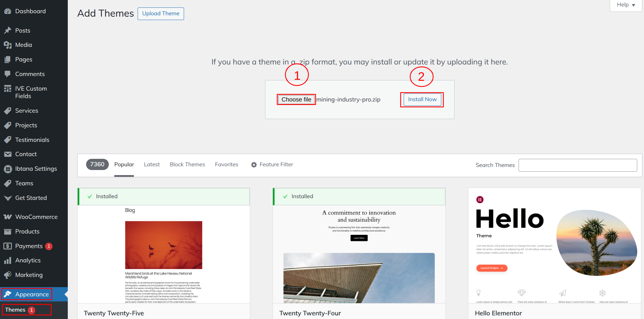This screenshot has height=319, width=644.
Task: Click the Choose file button
Action: tap(296, 99)
